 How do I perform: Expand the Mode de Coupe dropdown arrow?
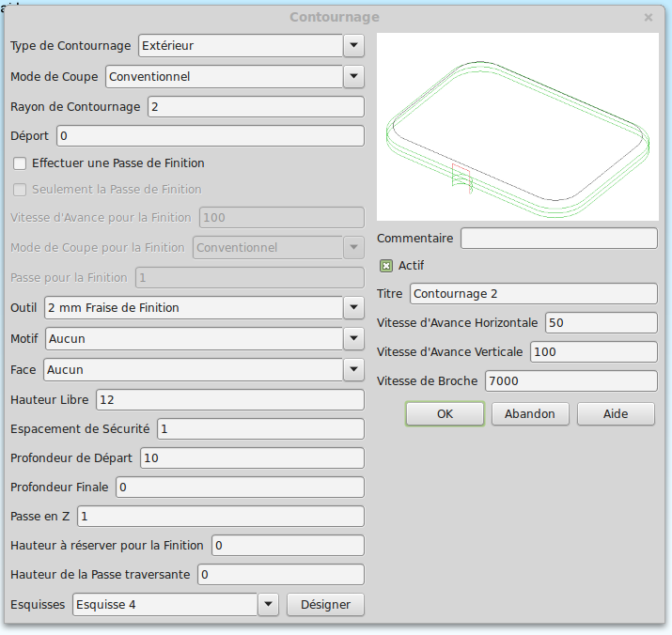(x=353, y=77)
